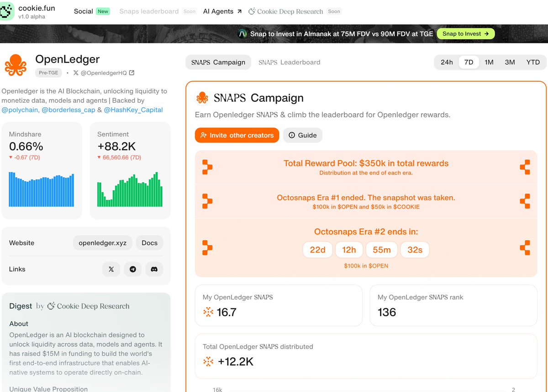
Task: Click the Mindshare value 0.66%
Action: coord(26,146)
